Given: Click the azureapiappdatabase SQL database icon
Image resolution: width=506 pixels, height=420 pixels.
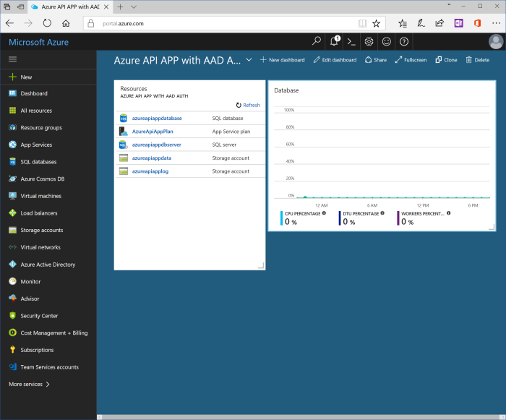Looking at the screenshot, I should click(x=124, y=118).
